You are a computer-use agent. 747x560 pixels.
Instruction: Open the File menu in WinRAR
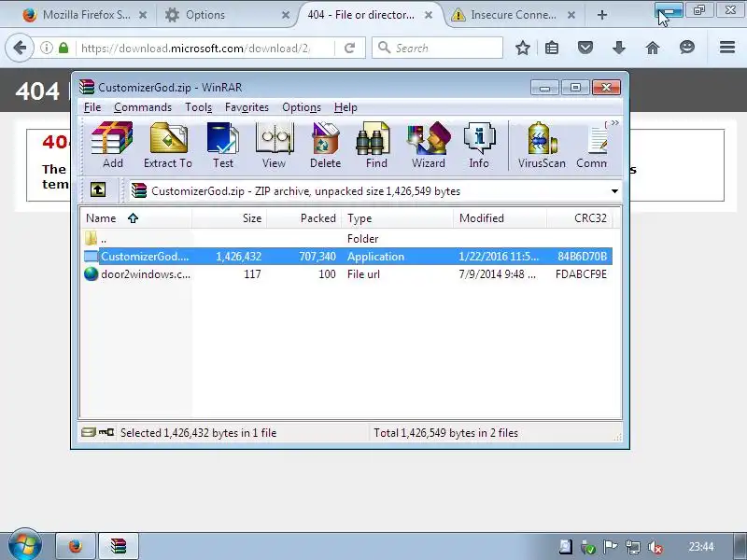92,107
